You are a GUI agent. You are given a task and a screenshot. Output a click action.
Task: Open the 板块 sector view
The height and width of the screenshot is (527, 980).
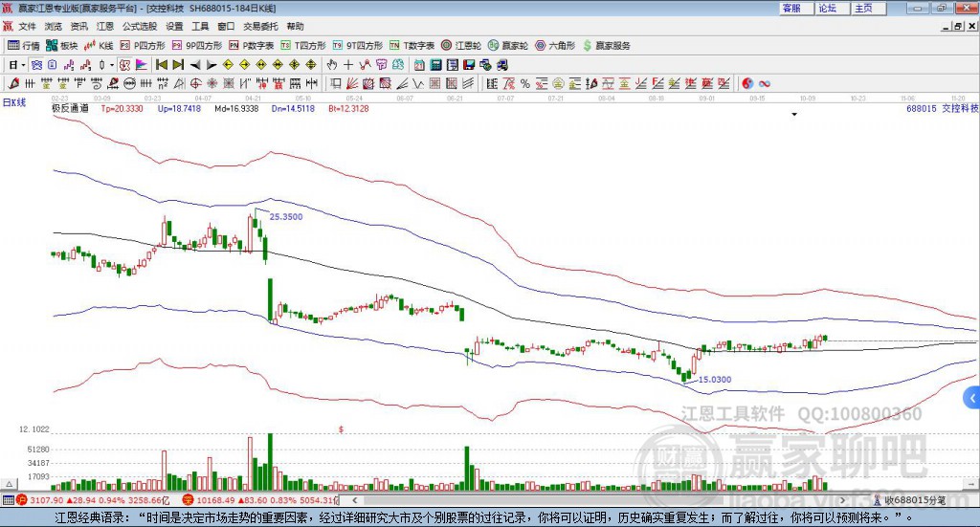click(61, 46)
